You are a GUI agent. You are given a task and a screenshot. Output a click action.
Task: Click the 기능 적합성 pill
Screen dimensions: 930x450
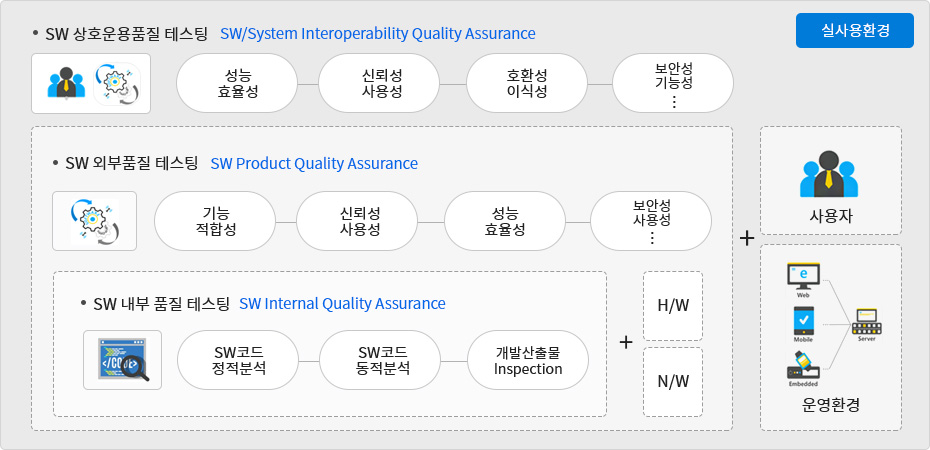[x=215, y=221]
